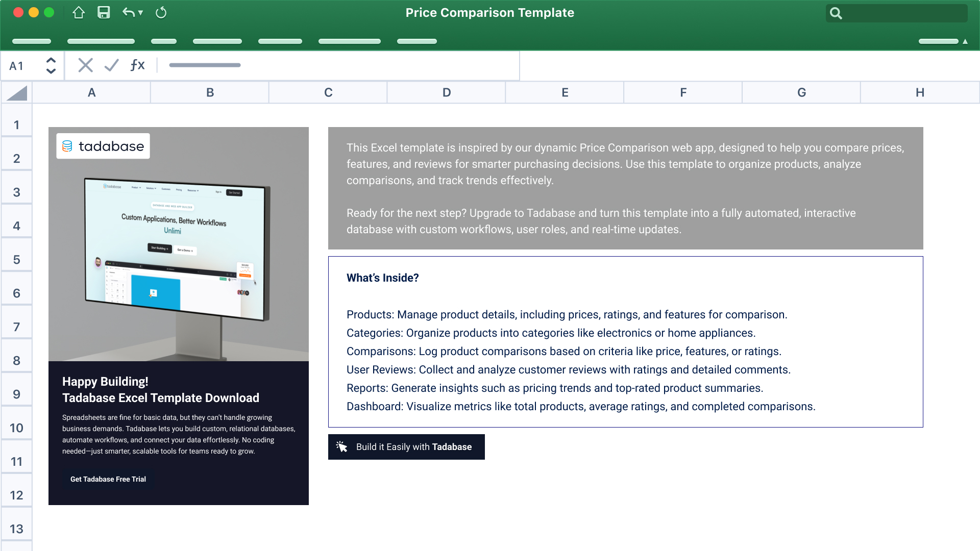Click the cursor click icon on Build button
The width and height of the screenshot is (980, 551).
pyautogui.click(x=341, y=446)
